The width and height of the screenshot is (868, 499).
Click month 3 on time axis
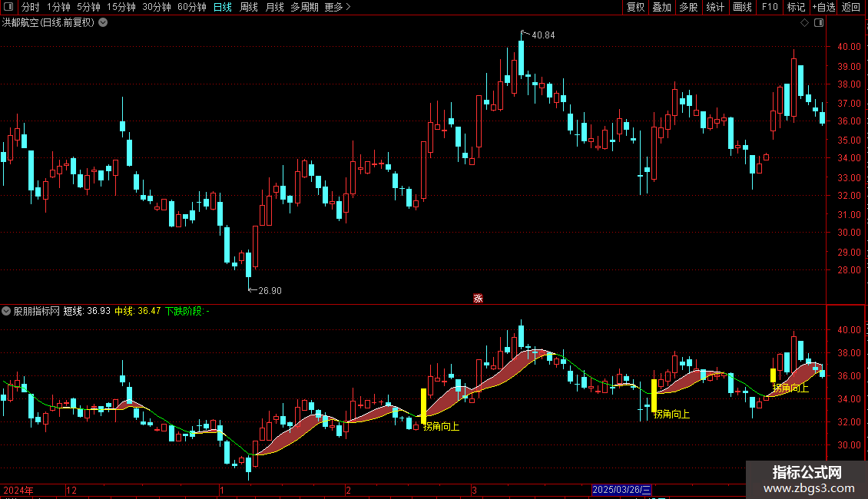point(475,490)
